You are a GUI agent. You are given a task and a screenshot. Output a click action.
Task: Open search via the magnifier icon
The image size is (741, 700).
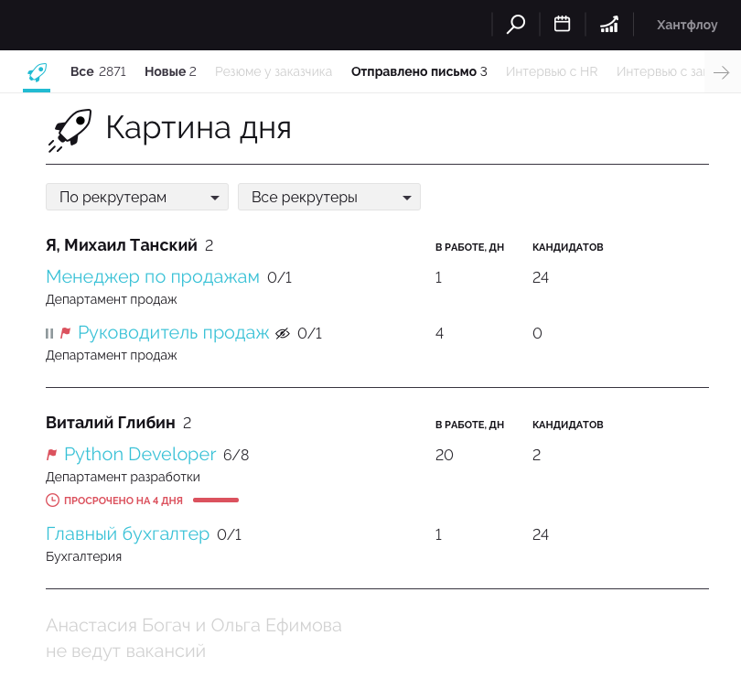pos(515,24)
